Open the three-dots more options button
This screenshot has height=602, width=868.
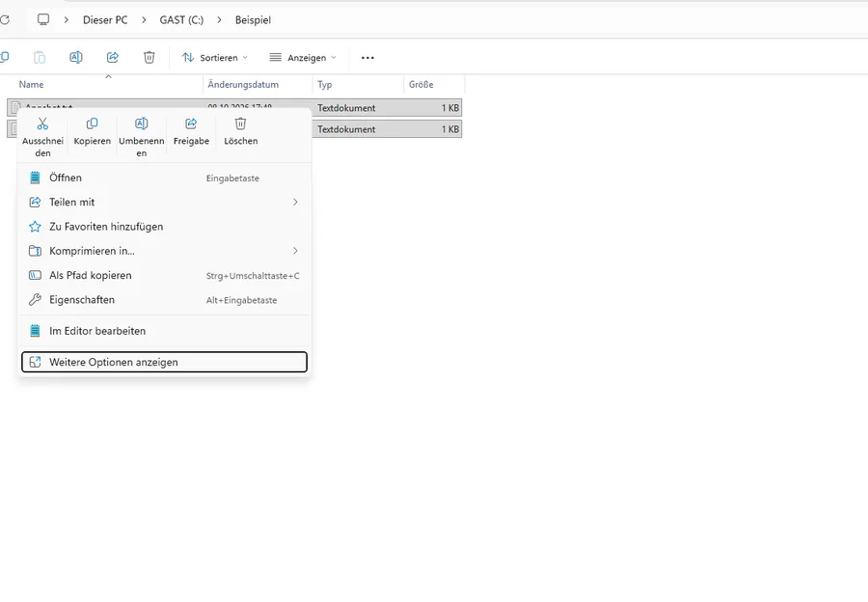[367, 58]
